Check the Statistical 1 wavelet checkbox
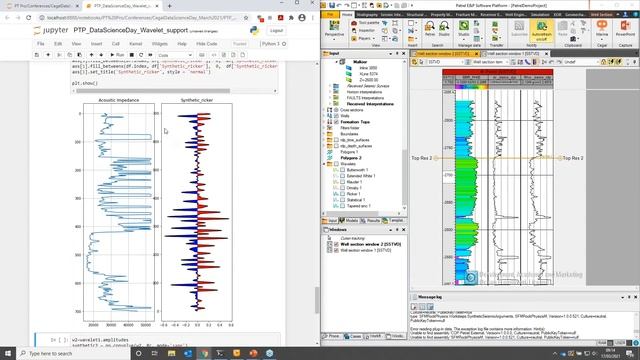 click(342, 200)
